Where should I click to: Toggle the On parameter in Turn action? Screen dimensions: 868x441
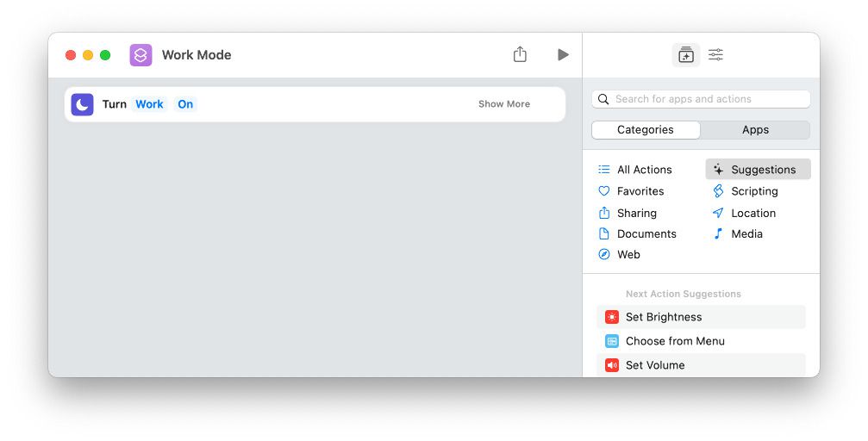pyautogui.click(x=185, y=104)
